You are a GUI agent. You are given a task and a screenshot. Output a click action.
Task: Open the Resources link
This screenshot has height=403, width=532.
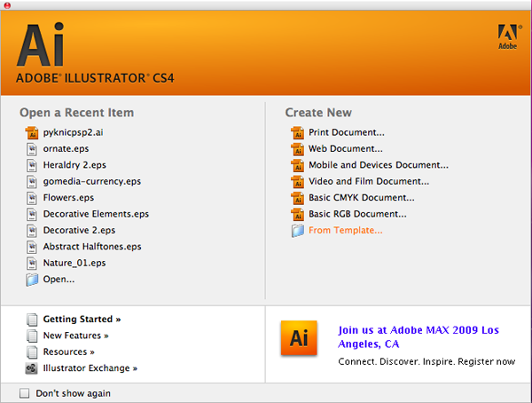coord(68,352)
